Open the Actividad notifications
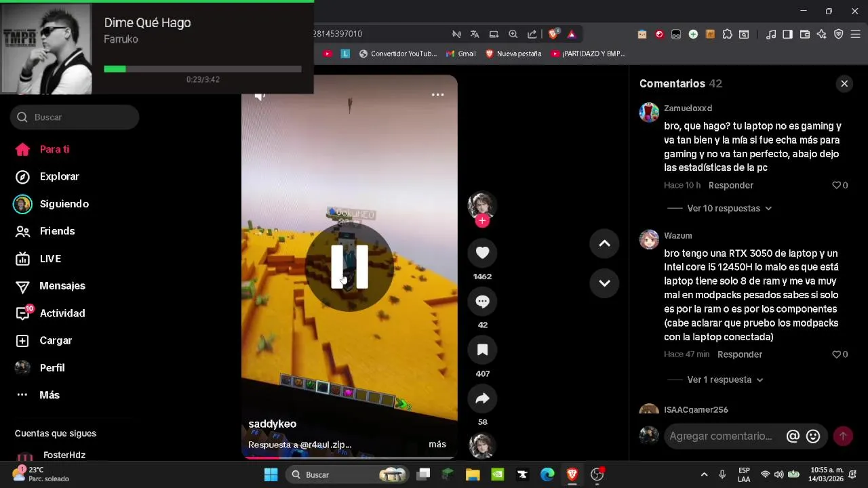 50,313
